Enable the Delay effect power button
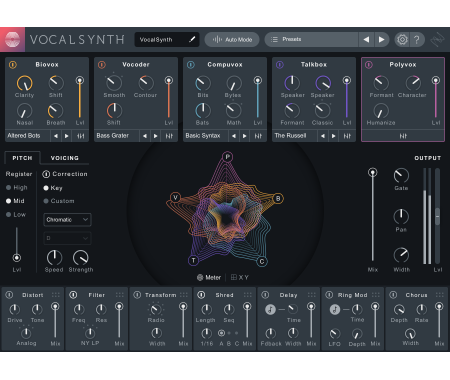 [265, 295]
